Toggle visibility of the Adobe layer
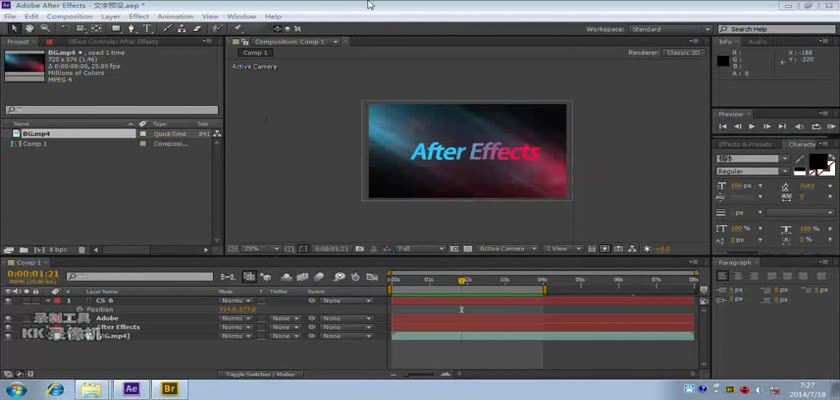Screen dimensions: 840x400 (x=8, y=318)
